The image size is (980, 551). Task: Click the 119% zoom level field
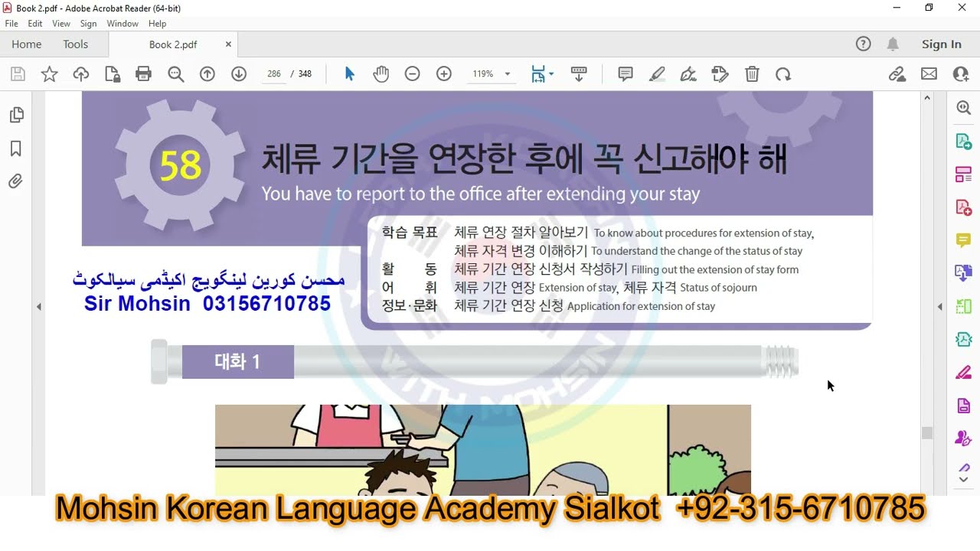[483, 74]
